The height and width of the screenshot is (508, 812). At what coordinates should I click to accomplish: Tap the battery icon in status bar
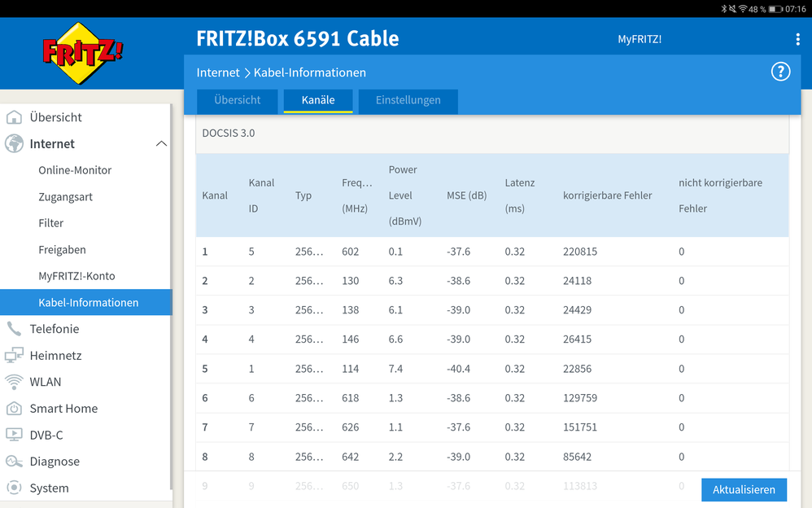[x=775, y=9]
